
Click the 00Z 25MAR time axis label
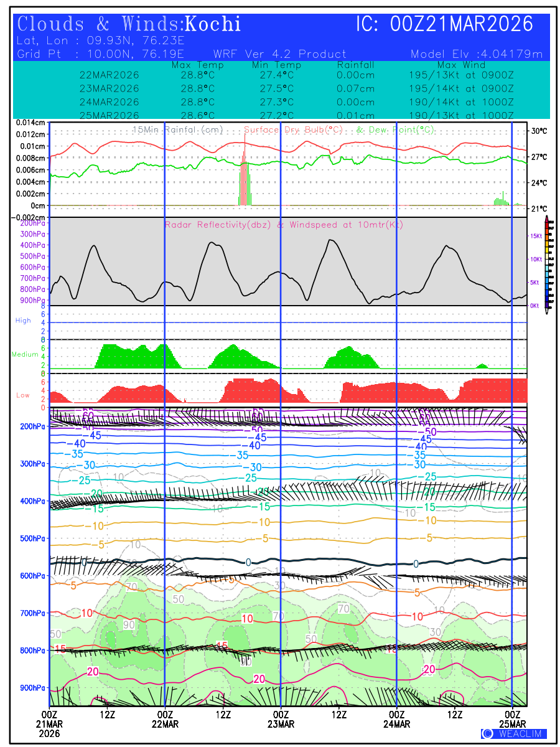pos(513,719)
